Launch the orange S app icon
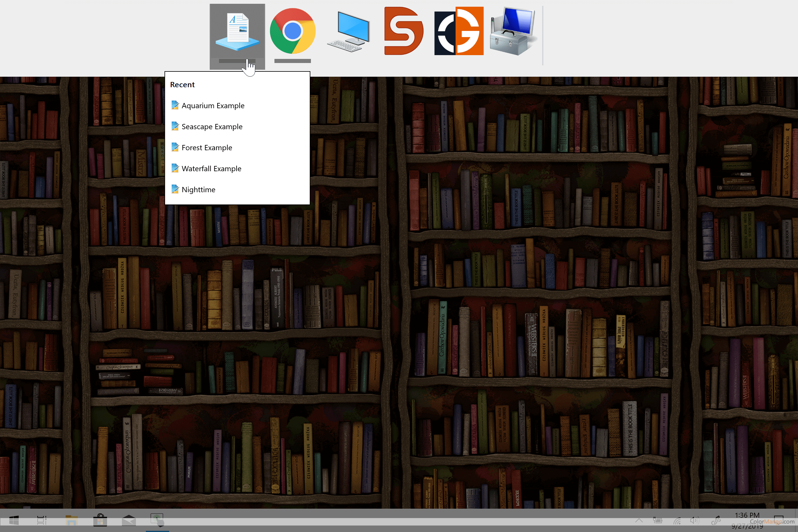Image resolution: width=798 pixels, height=532 pixels. [x=403, y=31]
